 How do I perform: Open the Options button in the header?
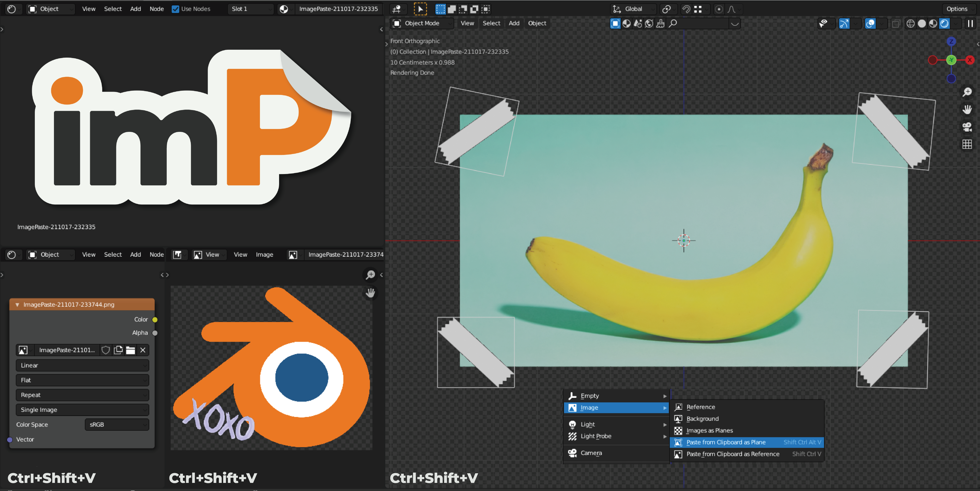point(957,9)
